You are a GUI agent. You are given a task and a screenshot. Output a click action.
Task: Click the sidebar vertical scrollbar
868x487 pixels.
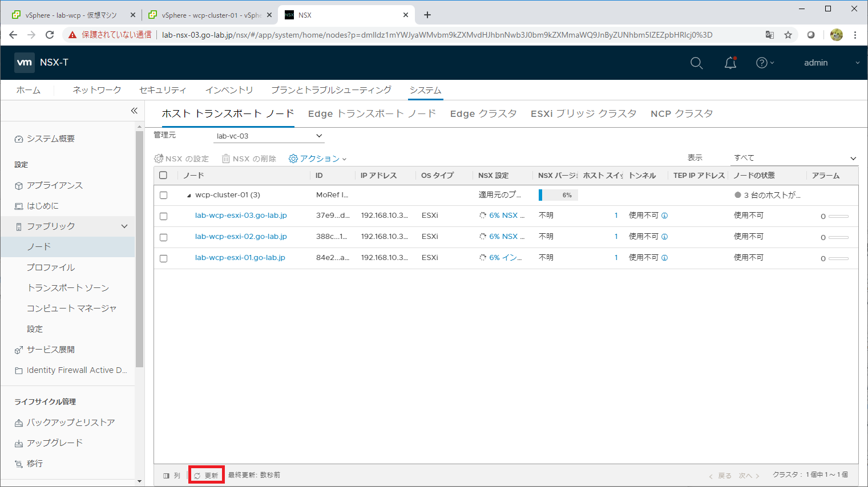140,249
